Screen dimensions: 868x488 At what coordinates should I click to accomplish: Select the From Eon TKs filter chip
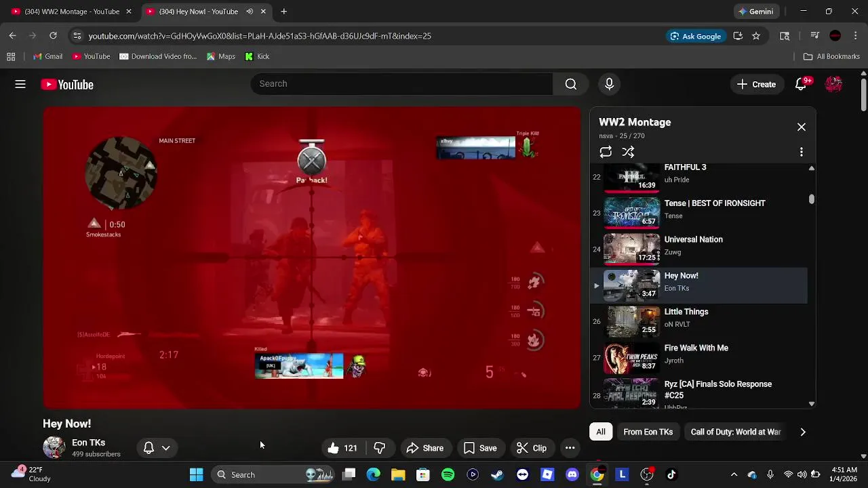coord(648,432)
